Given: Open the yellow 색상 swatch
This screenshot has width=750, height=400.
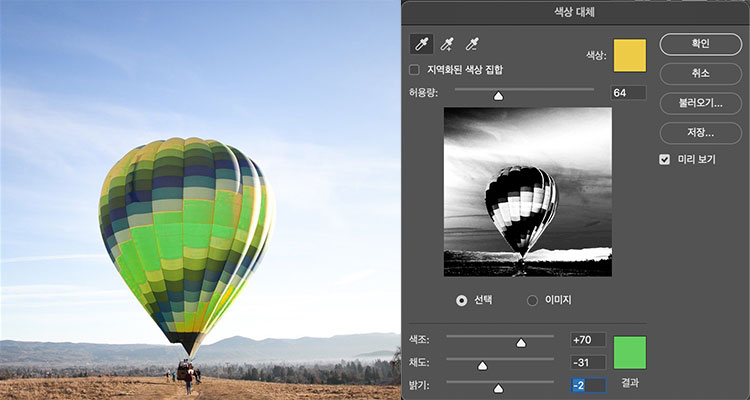Looking at the screenshot, I should 629,56.
